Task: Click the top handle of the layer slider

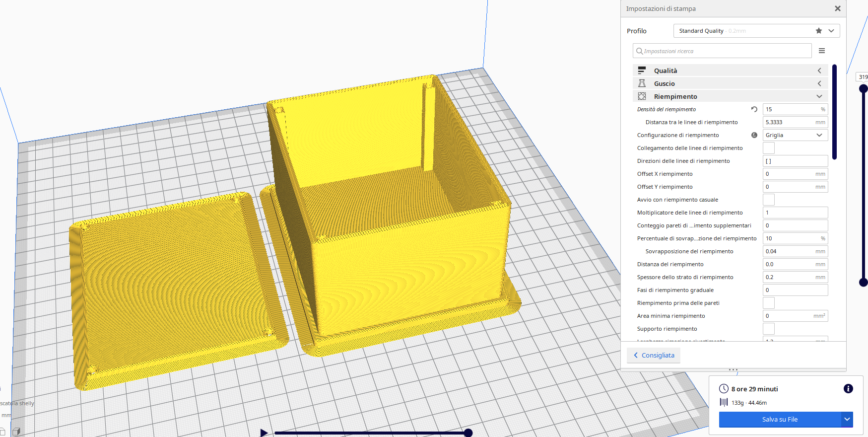Action: pos(863,88)
